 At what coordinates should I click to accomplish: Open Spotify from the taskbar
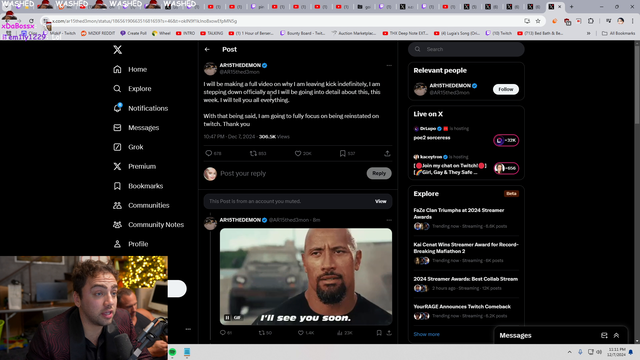point(173,352)
